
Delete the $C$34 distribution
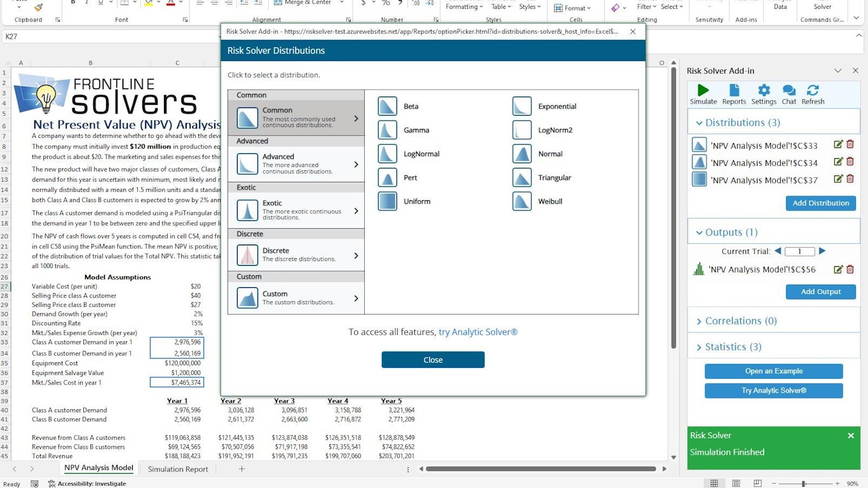point(850,161)
